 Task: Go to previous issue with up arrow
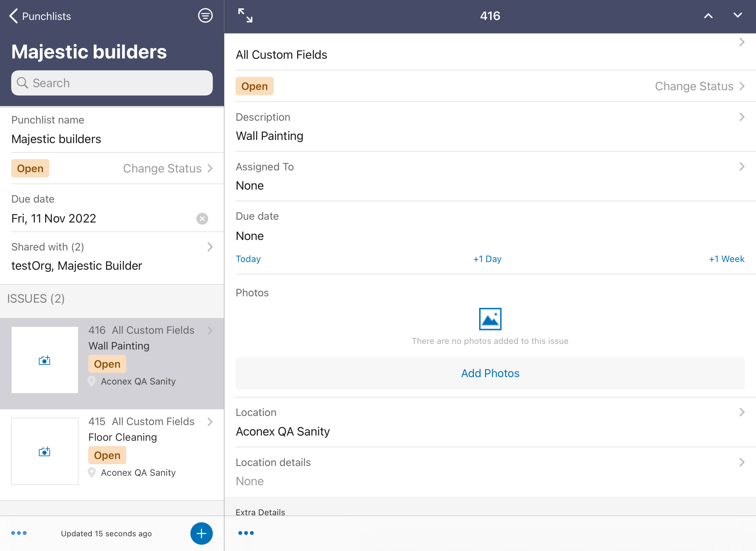pos(708,16)
